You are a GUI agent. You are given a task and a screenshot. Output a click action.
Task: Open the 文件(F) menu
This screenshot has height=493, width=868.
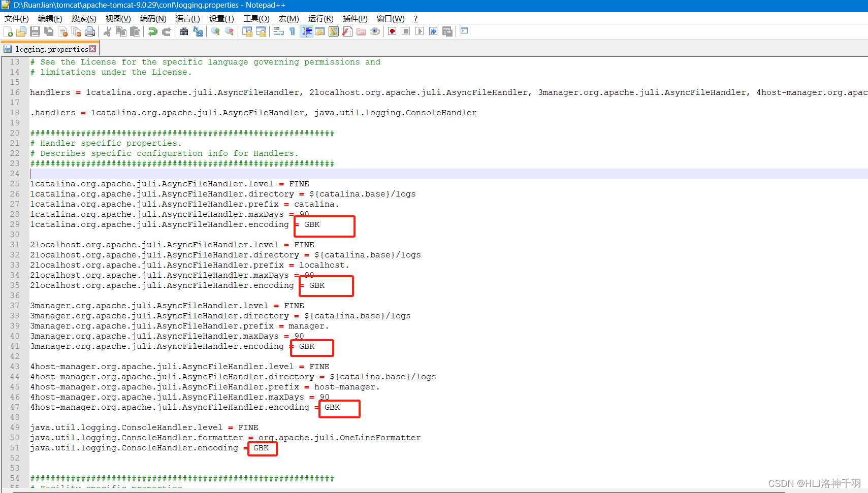pyautogui.click(x=17, y=19)
